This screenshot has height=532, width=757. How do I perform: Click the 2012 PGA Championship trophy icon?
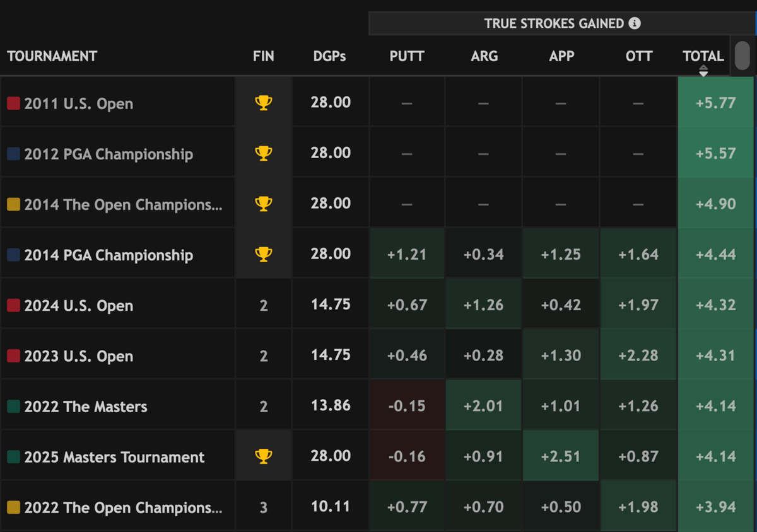pos(264,153)
